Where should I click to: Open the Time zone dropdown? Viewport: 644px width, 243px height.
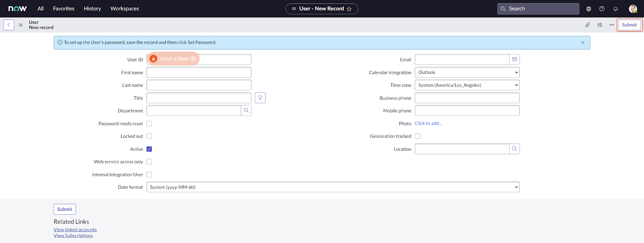[467, 85]
